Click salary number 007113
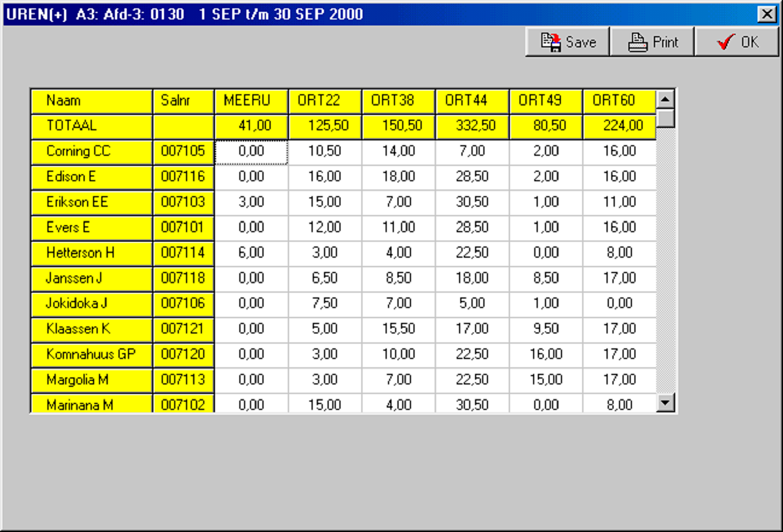This screenshot has height=532, width=783. click(184, 380)
